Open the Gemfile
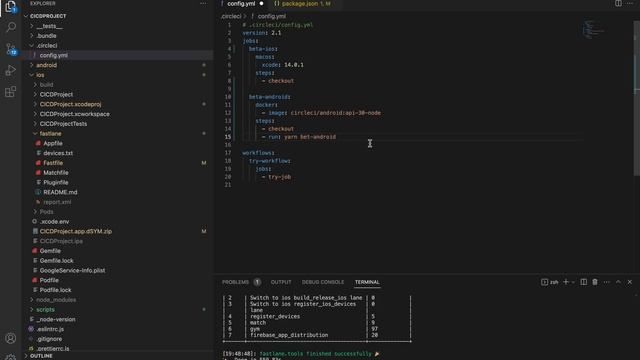 (50, 251)
